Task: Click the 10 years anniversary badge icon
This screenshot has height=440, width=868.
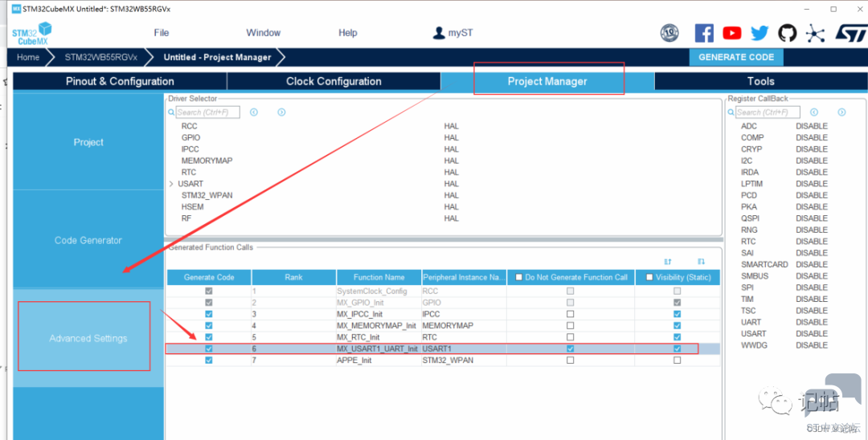Action: tap(669, 33)
